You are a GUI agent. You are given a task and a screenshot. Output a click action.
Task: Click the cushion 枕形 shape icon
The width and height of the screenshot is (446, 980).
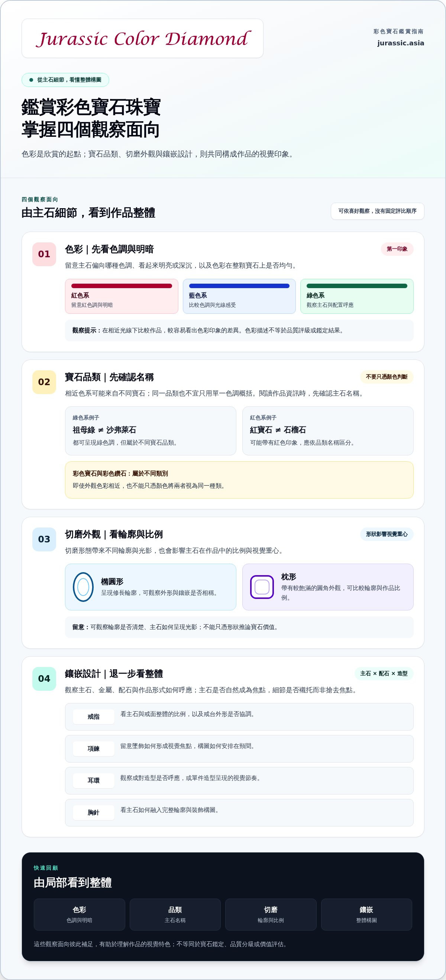[x=262, y=587]
